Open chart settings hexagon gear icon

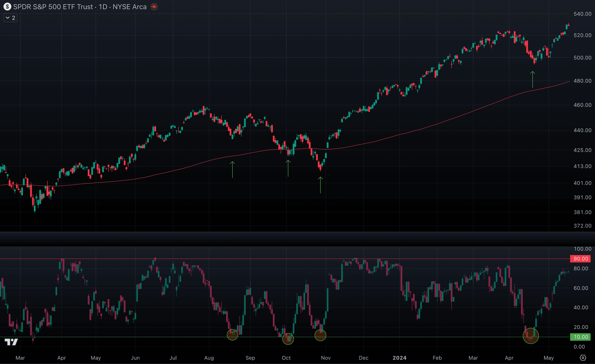(583, 357)
